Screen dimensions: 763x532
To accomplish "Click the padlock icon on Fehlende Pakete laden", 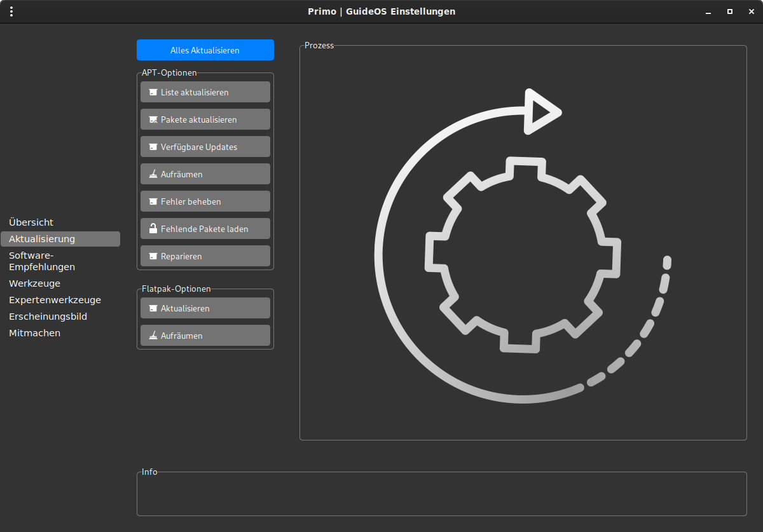I will coord(153,228).
